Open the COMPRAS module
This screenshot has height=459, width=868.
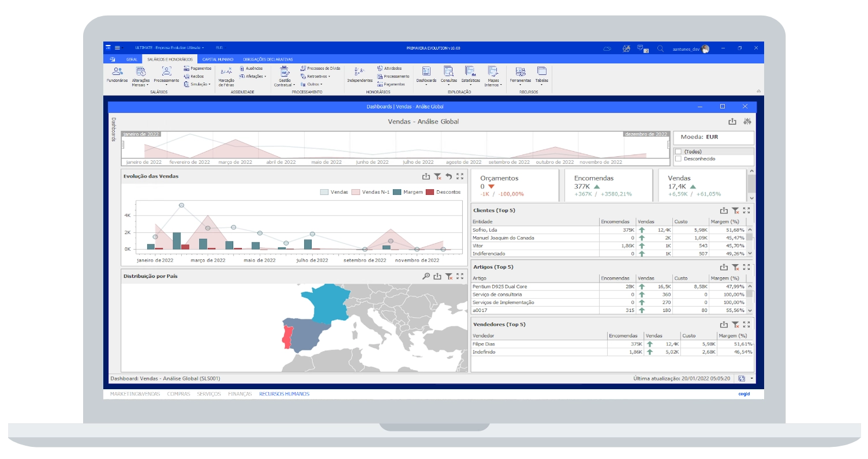(x=178, y=394)
